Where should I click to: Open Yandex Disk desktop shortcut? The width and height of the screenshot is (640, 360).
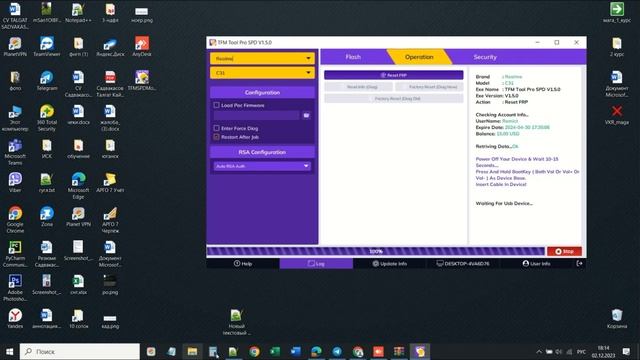click(x=110, y=47)
